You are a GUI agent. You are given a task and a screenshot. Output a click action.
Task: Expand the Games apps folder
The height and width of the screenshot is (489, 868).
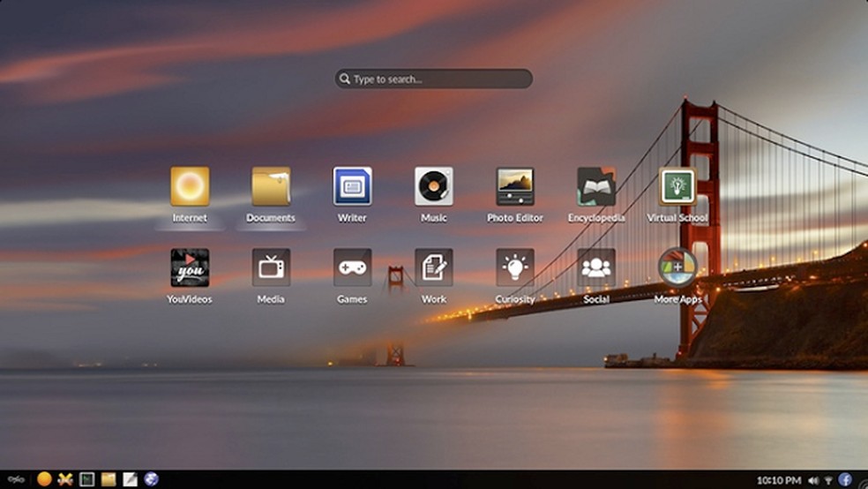(x=352, y=267)
